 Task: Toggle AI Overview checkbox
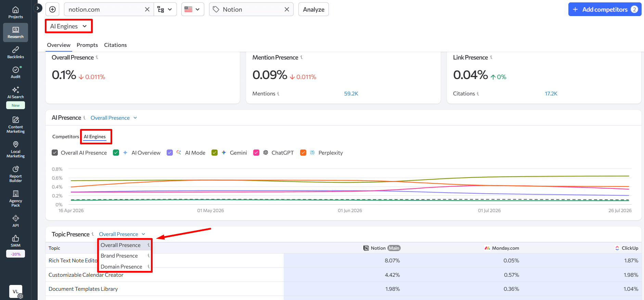pos(116,153)
